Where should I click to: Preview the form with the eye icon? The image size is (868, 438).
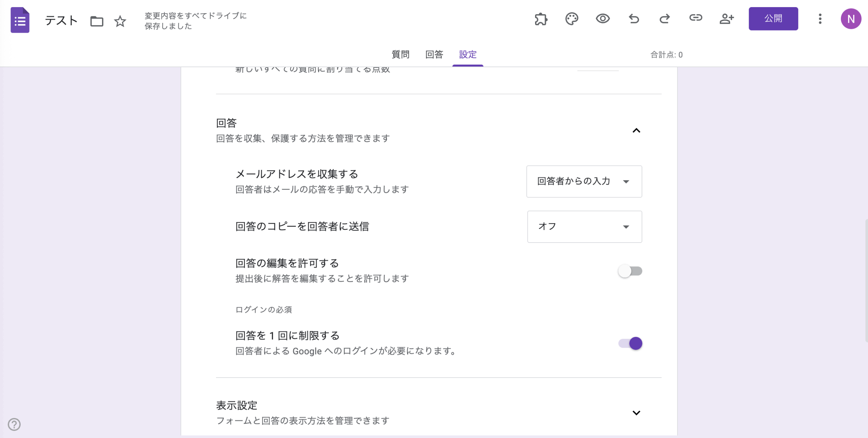[603, 19]
